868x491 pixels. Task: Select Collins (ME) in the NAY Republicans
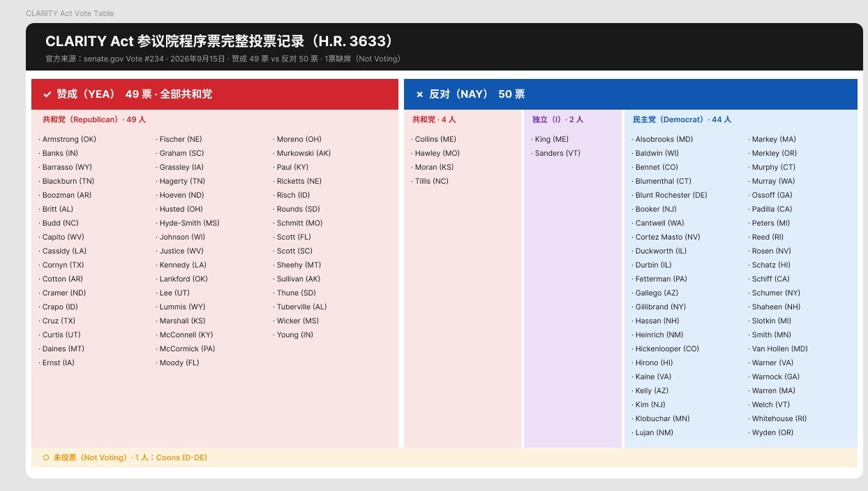pyautogui.click(x=435, y=139)
